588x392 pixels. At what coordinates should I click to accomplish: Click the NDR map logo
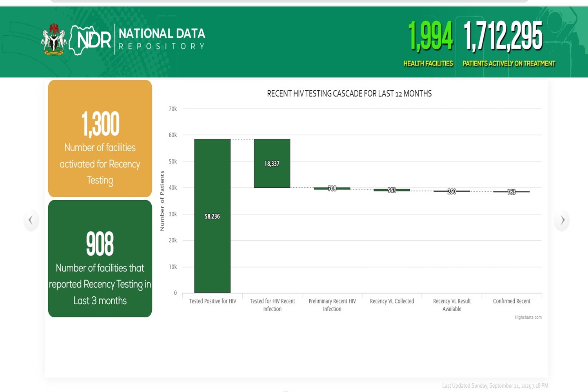click(91, 40)
